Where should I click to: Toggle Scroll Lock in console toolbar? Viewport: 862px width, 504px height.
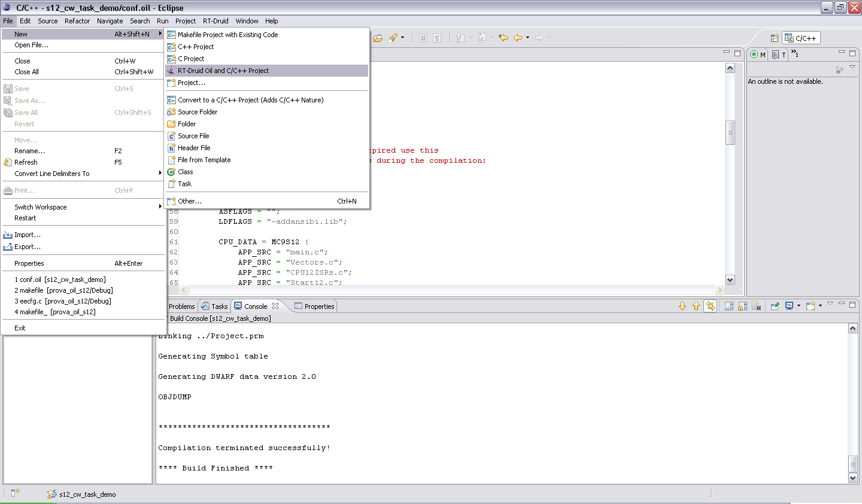click(x=742, y=306)
